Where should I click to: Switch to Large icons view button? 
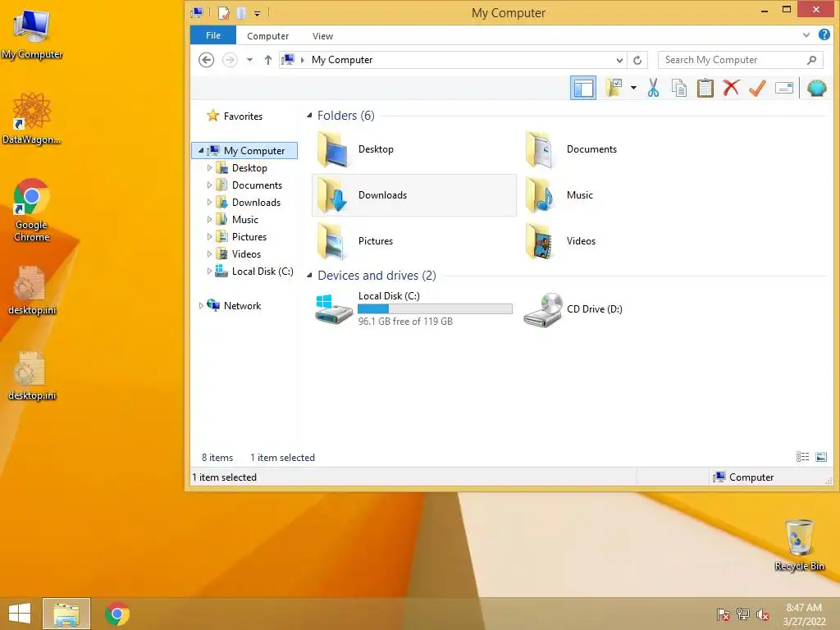pos(820,456)
